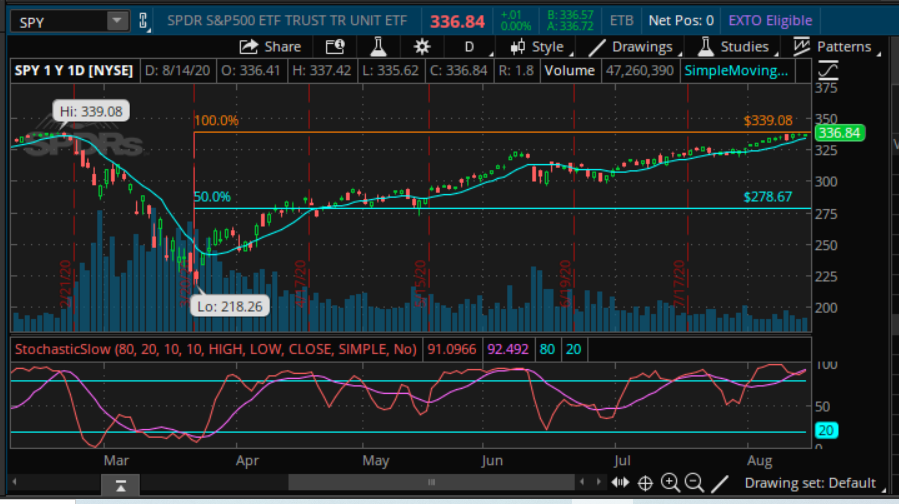Click the cyan 20 stochastic level bubble

coord(827,431)
